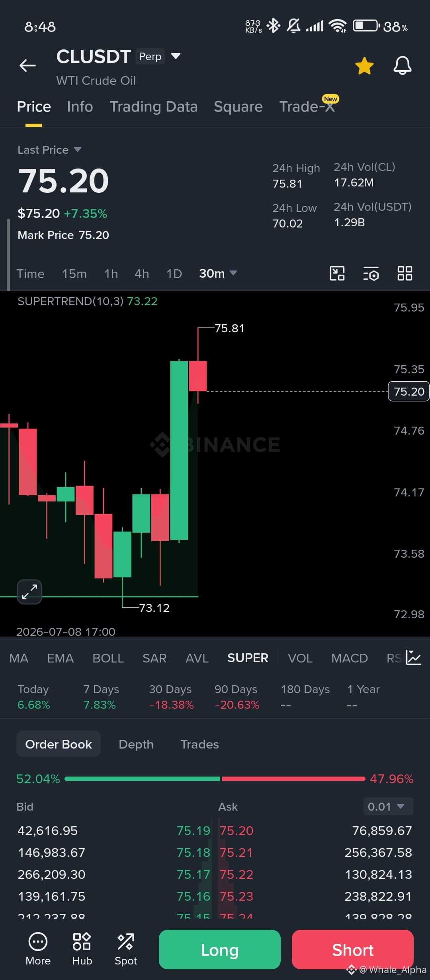Viewport: 430px width, 980px height.
Task: Tap the 75.20 current price marker
Action: (x=408, y=392)
